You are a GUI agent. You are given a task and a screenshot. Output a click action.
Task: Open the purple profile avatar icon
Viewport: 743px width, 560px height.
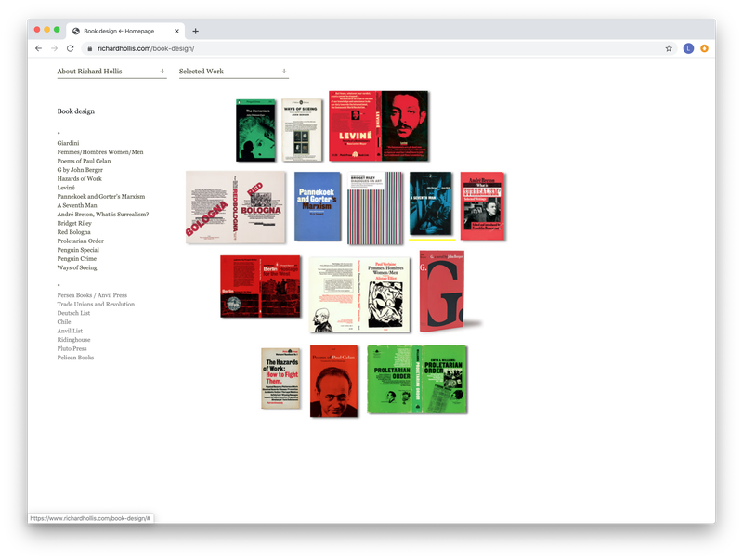point(688,48)
